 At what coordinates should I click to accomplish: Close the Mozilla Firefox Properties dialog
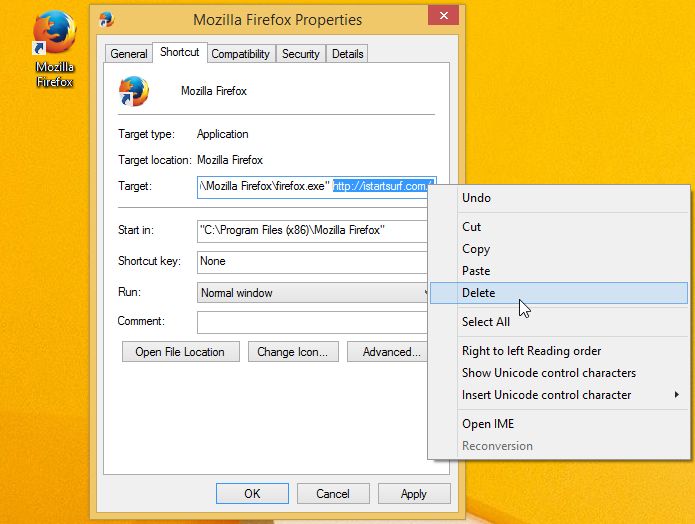443,16
